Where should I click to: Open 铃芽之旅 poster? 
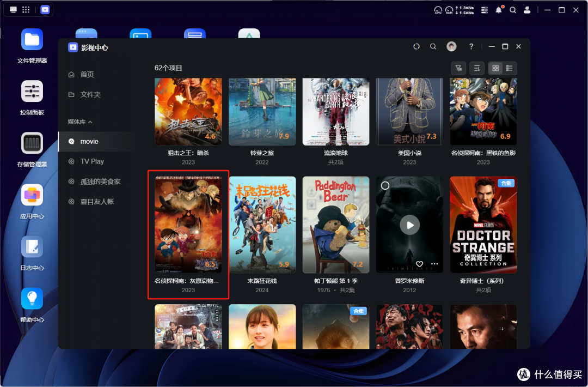262,112
